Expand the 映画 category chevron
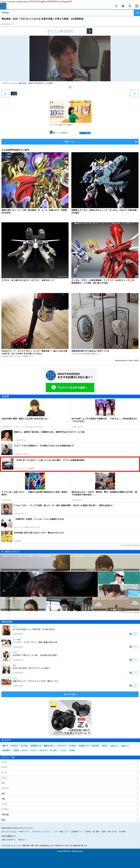This screenshot has width=140, height=868. [x=137, y=799]
